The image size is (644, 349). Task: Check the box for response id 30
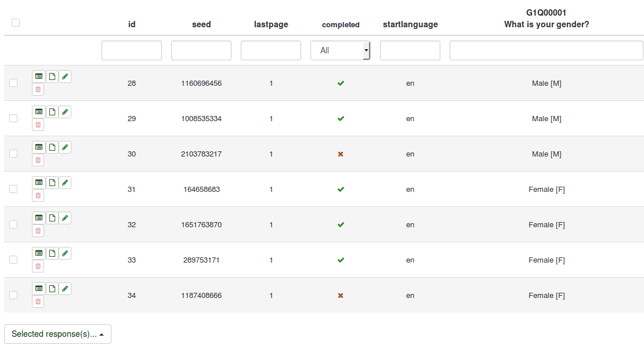point(13,154)
